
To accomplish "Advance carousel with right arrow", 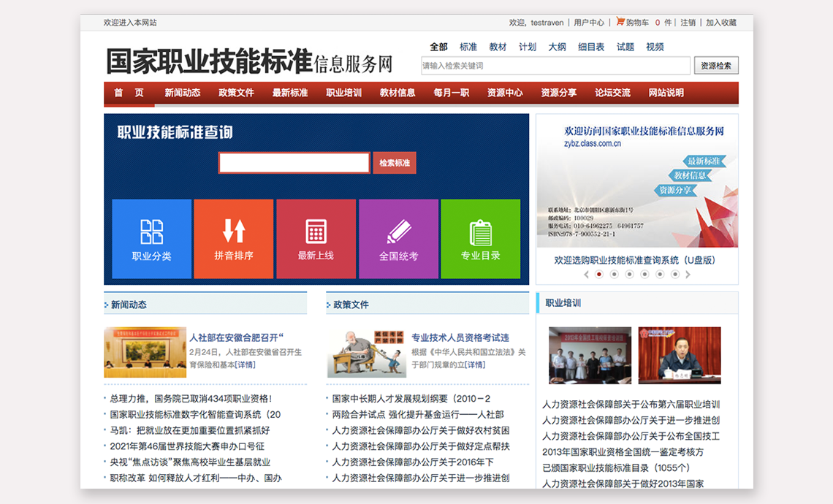I will pyautogui.click(x=688, y=275).
